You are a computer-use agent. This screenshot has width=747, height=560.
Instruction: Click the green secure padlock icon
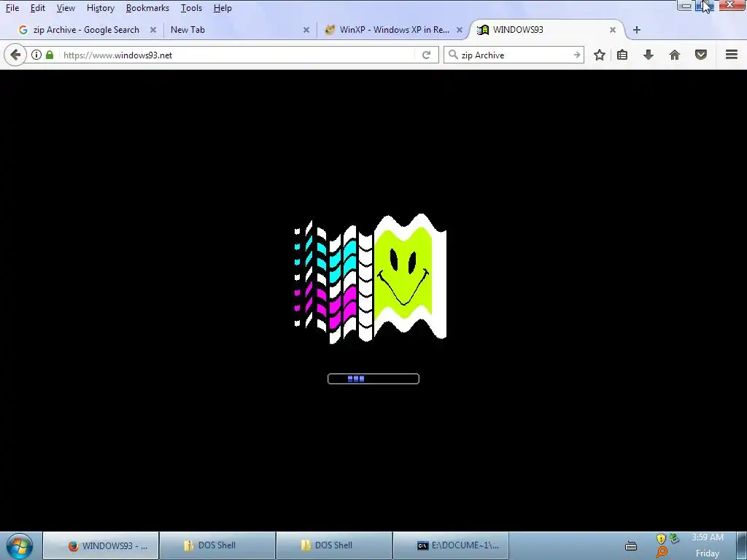tap(50, 55)
